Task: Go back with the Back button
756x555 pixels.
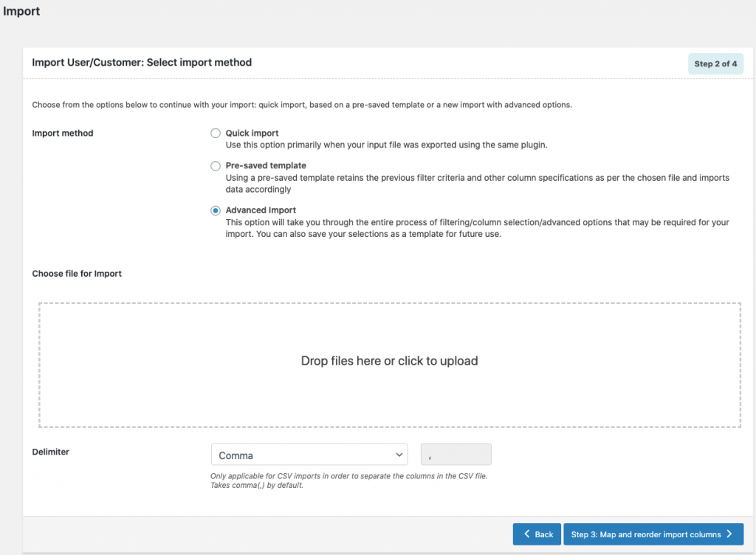Action: [537, 534]
